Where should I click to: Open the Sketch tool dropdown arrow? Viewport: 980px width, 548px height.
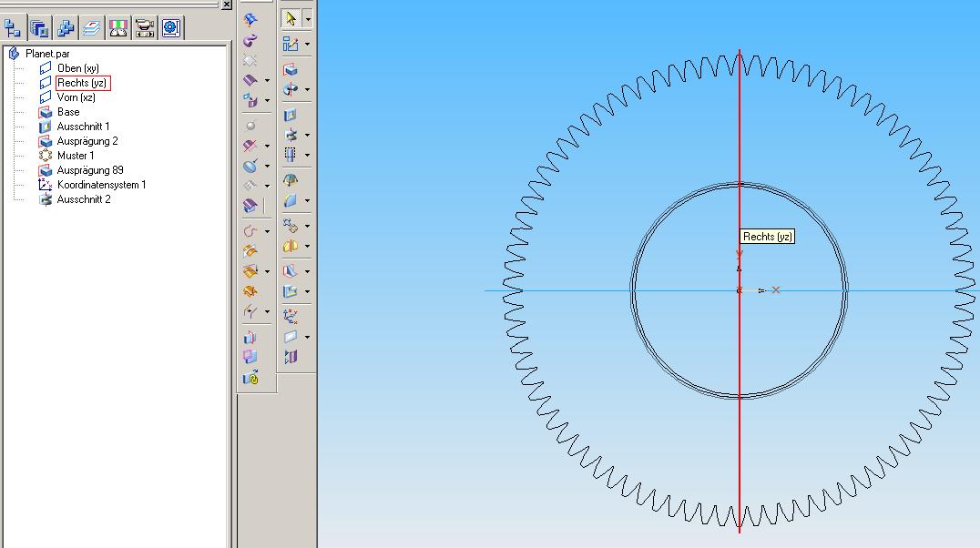click(x=308, y=45)
